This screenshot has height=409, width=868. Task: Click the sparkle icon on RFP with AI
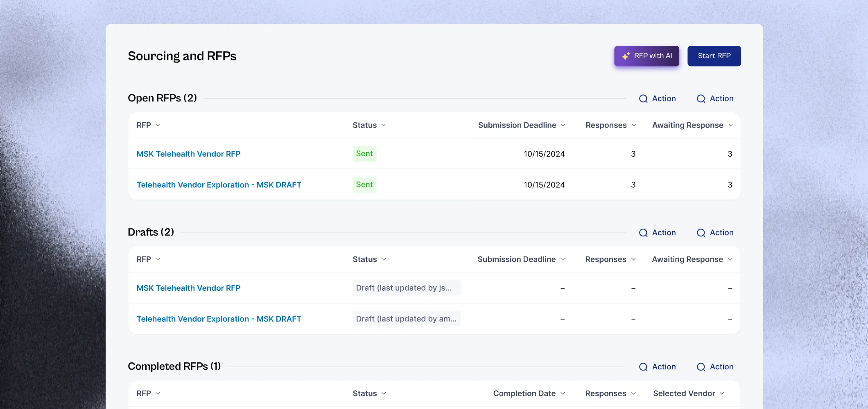[626, 56]
